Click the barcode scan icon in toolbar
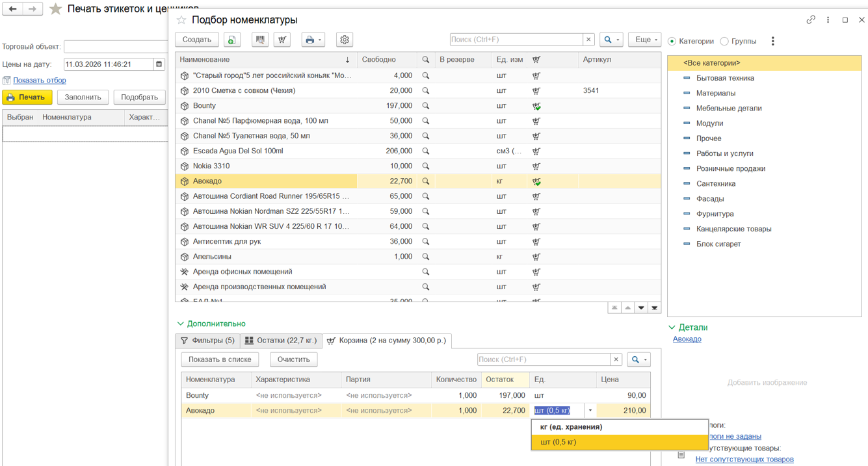This screenshot has height=466, width=868. point(260,40)
